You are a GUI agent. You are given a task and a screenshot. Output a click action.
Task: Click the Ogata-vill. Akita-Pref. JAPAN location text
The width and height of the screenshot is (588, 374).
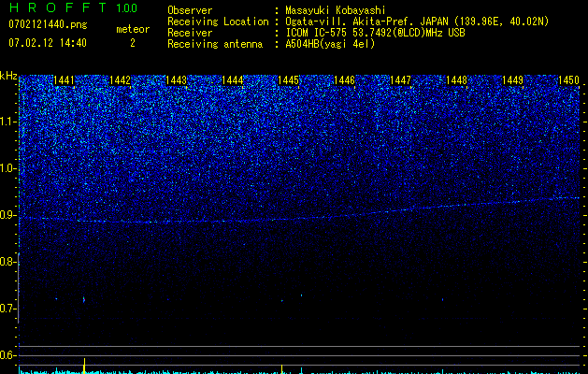coord(417,22)
